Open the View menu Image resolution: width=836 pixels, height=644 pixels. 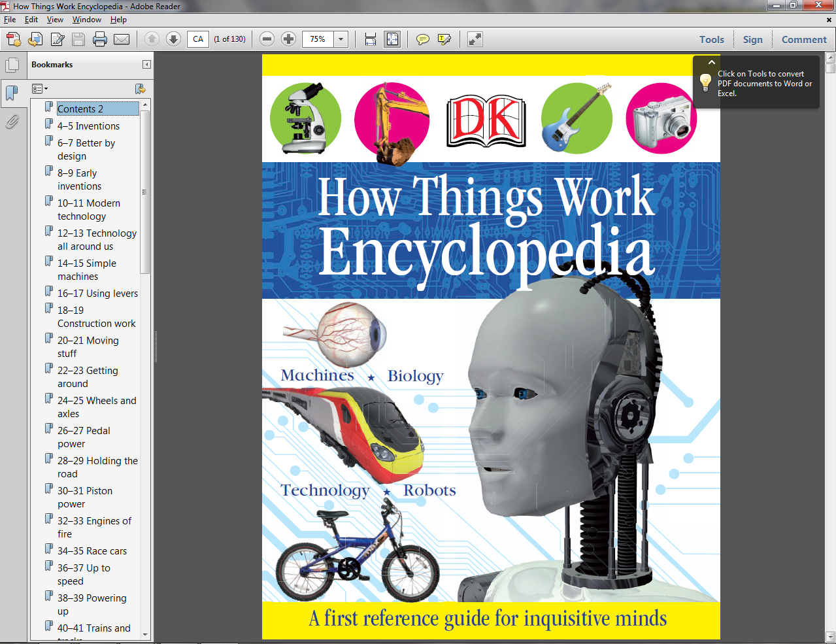[55, 20]
